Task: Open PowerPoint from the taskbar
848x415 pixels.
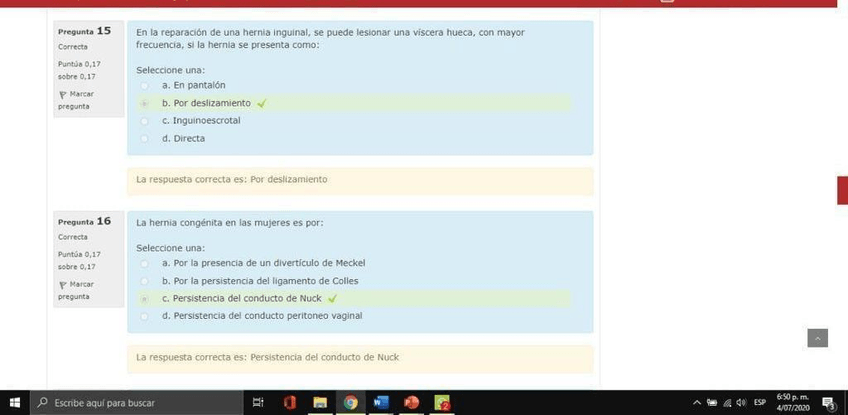Action: [x=412, y=403]
